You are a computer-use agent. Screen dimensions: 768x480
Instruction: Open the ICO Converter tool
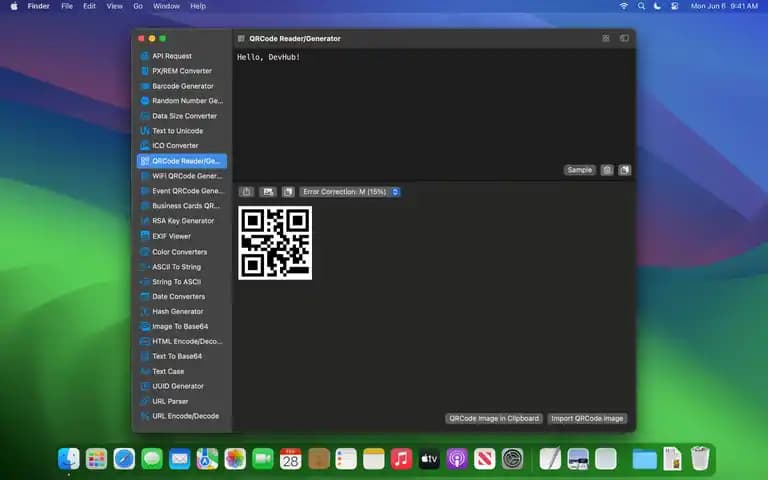pyautogui.click(x=182, y=145)
